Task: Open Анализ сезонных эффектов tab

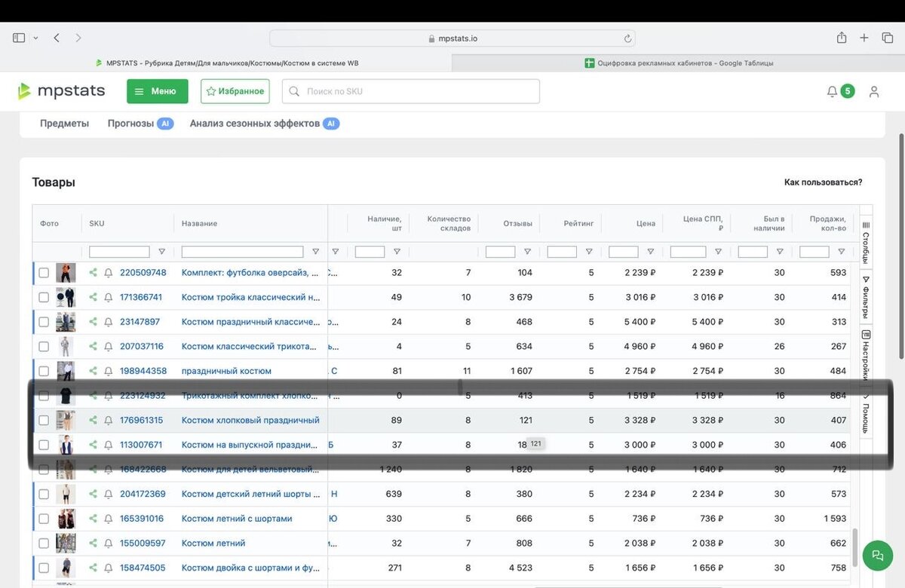Action: (265, 123)
